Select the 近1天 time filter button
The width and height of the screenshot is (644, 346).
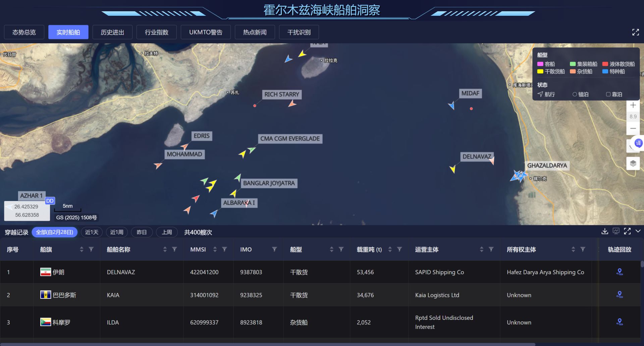coord(92,232)
